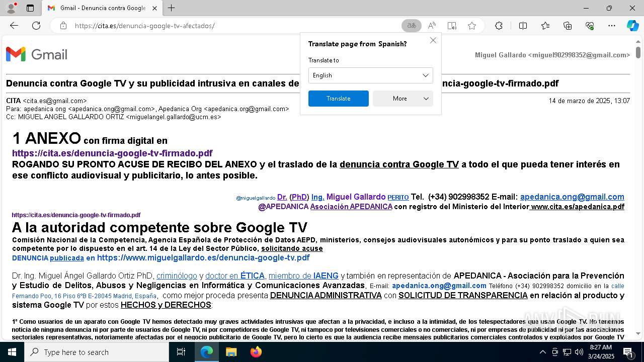Launch Copilot sidebar
The image size is (644, 362).
(632, 26)
